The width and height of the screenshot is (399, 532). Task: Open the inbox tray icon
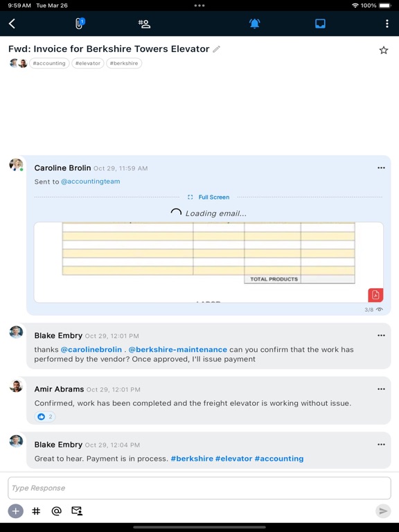point(320,24)
